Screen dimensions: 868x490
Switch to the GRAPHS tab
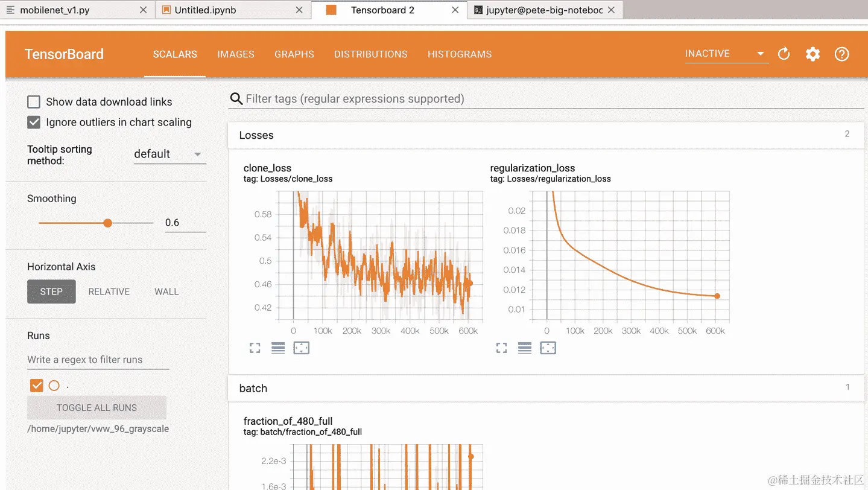coord(294,54)
